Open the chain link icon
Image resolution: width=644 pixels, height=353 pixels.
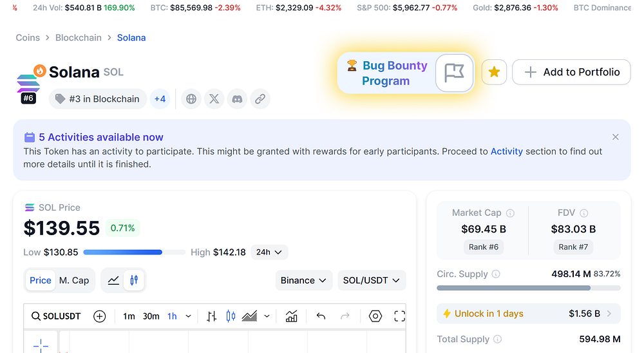coord(260,99)
